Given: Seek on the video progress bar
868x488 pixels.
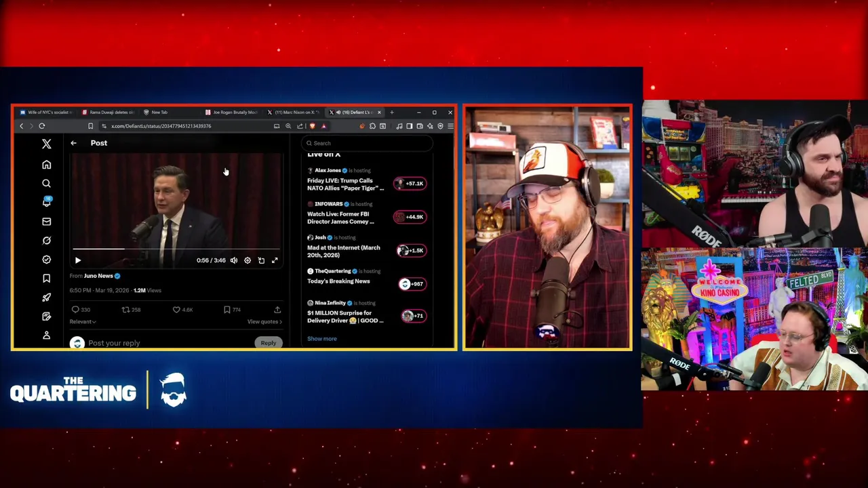Looking at the screenshot, I should tap(176, 249).
